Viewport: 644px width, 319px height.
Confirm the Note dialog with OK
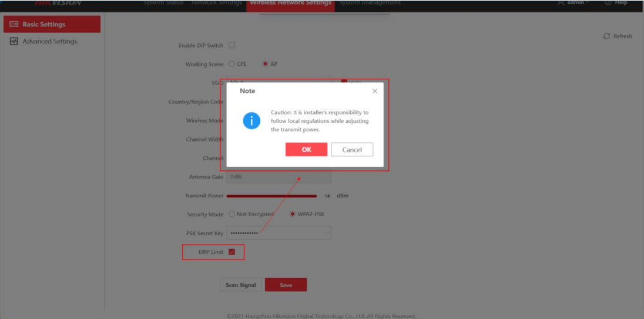(306, 150)
